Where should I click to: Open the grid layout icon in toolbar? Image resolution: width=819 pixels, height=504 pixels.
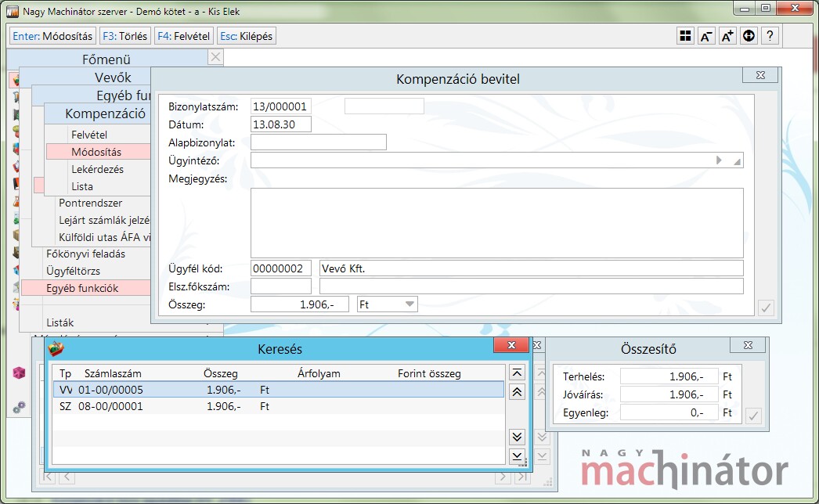pyautogui.click(x=685, y=36)
